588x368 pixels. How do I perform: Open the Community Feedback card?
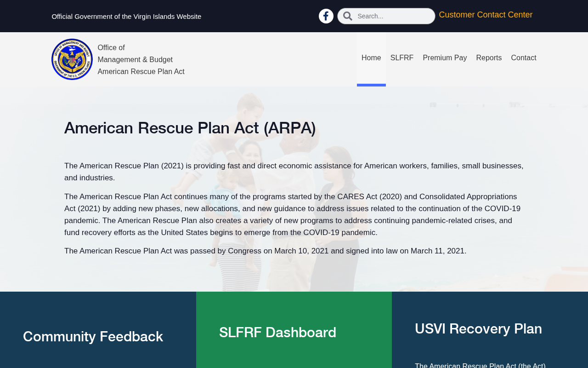(93, 337)
